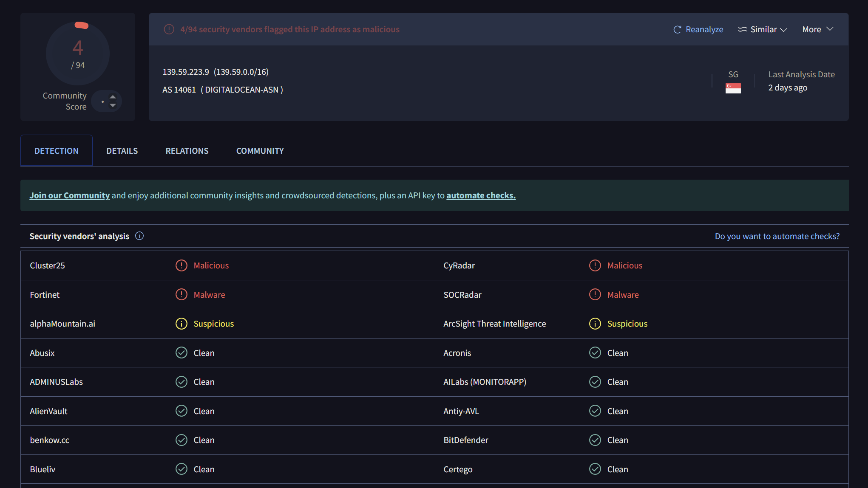Downvote the community score arrow
The width and height of the screenshot is (868, 488).
(x=113, y=105)
